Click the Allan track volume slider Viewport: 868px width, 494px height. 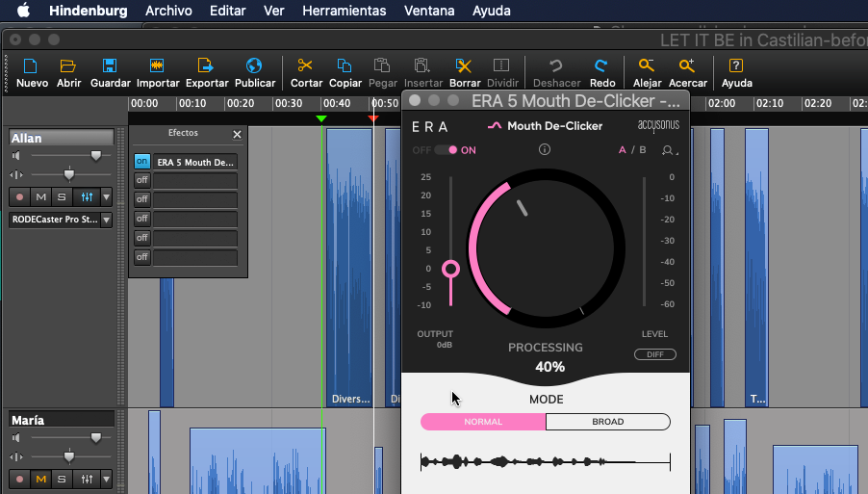[x=96, y=156]
